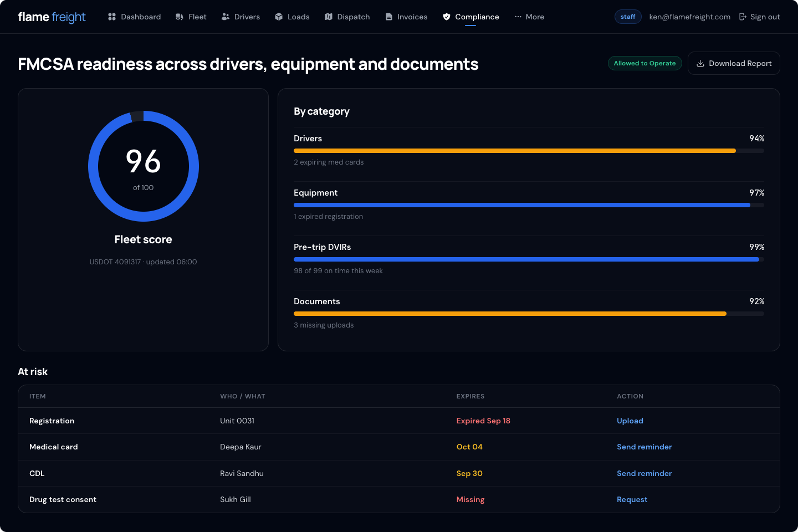The height and width of the screenshot is (532, 798).
Task: Switch to Loads in the navigation
Action: (292, 17)
